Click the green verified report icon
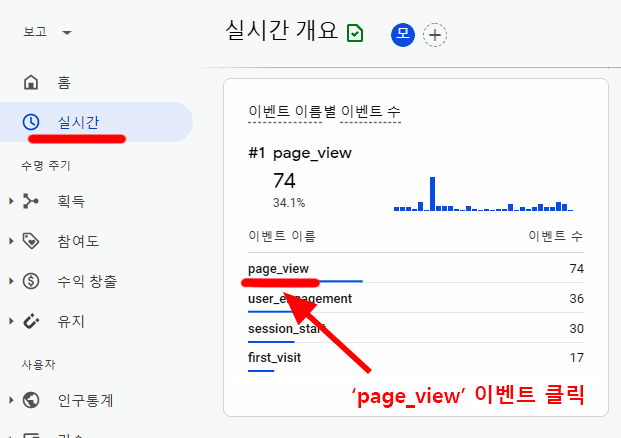Viewport: 621px width, 438px height. coord(355,33)
